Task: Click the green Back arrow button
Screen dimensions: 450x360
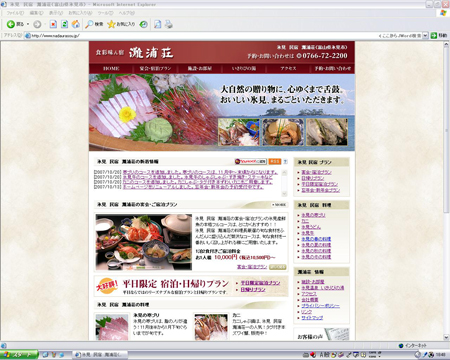Action: pos(11,24)
